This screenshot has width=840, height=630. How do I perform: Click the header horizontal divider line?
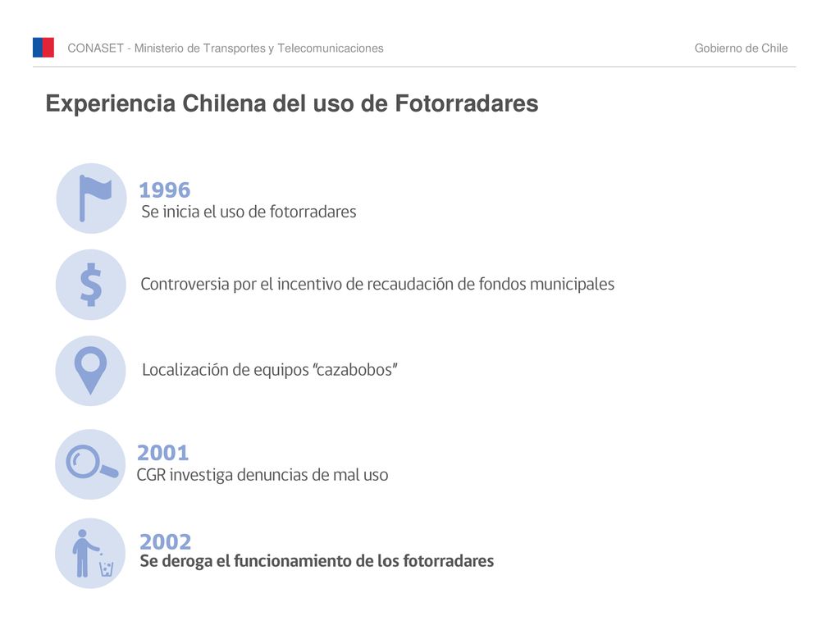pos(414,67)
